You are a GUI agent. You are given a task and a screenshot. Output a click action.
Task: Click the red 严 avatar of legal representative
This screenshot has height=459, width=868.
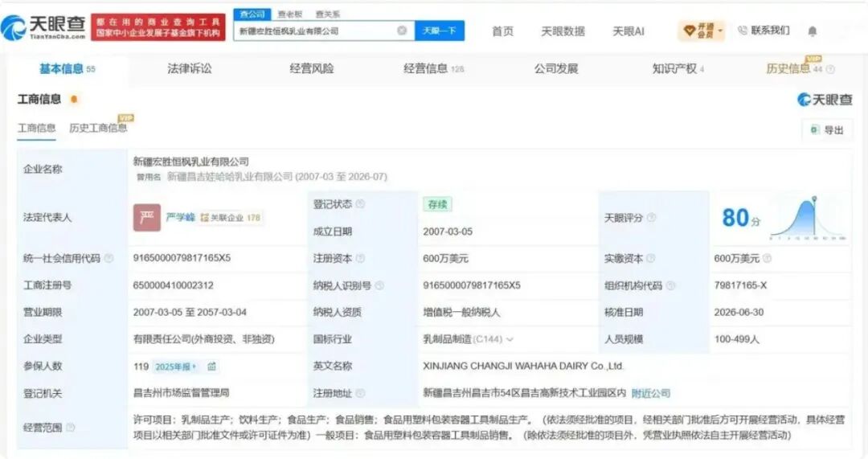pos(147,218)
